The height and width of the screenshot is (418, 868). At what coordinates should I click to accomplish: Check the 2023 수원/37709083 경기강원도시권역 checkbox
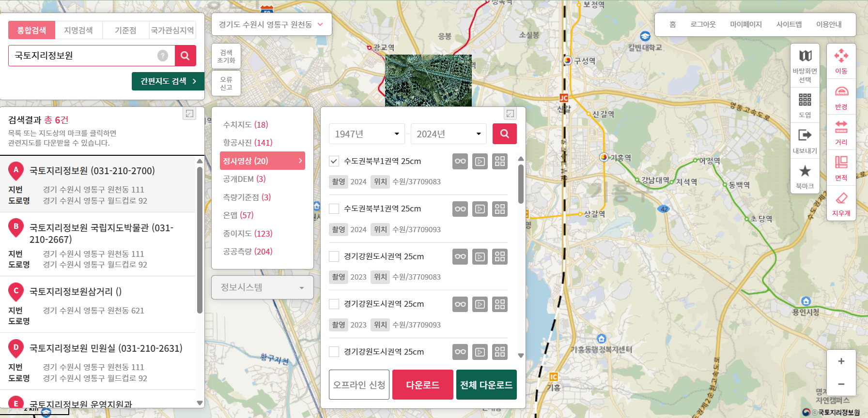click(334, 256)
